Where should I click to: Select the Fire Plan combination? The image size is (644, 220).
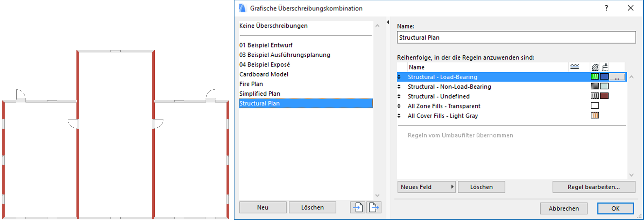point(251,84)
